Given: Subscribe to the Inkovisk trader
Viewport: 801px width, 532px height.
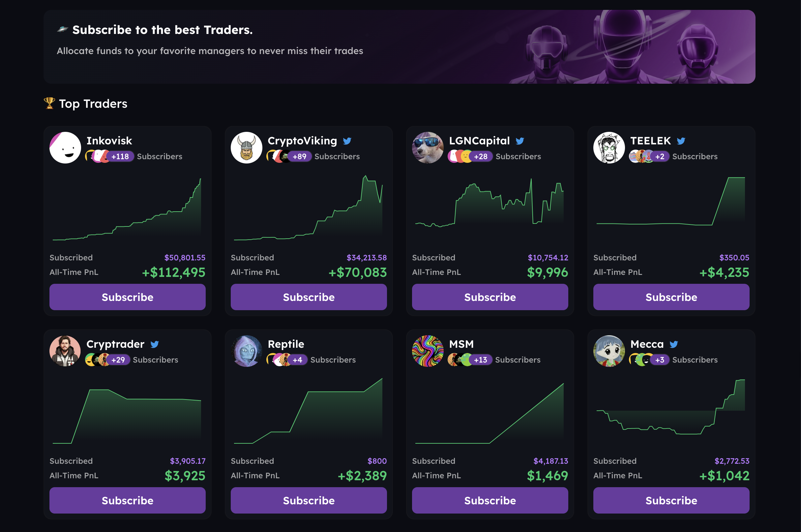Looking at the screenshot, I should [127, 297].
